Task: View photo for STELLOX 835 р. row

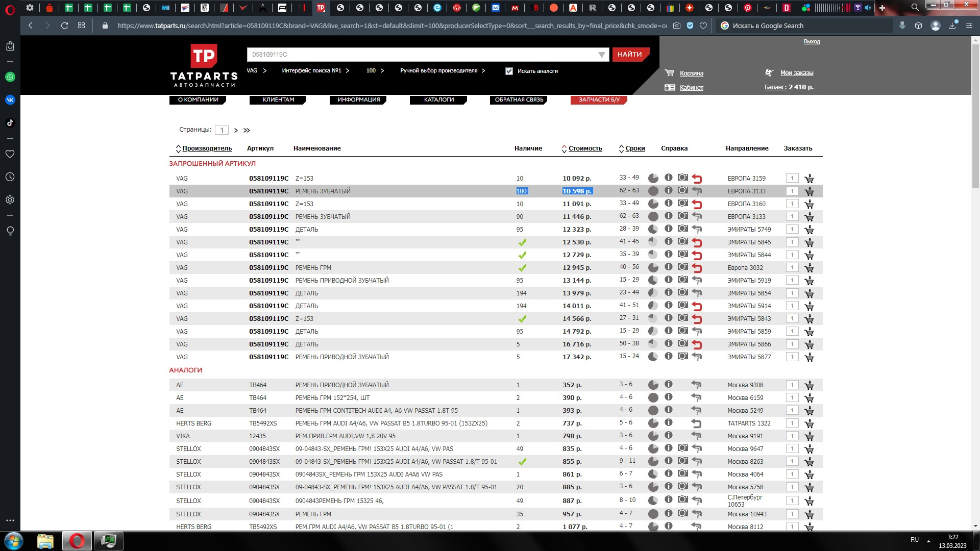Action: 682,448
